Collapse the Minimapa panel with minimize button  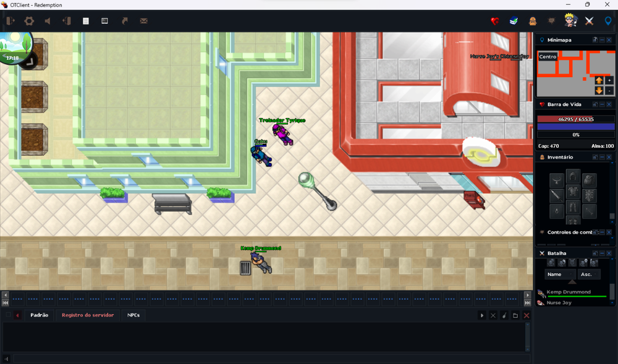(602, 40)
